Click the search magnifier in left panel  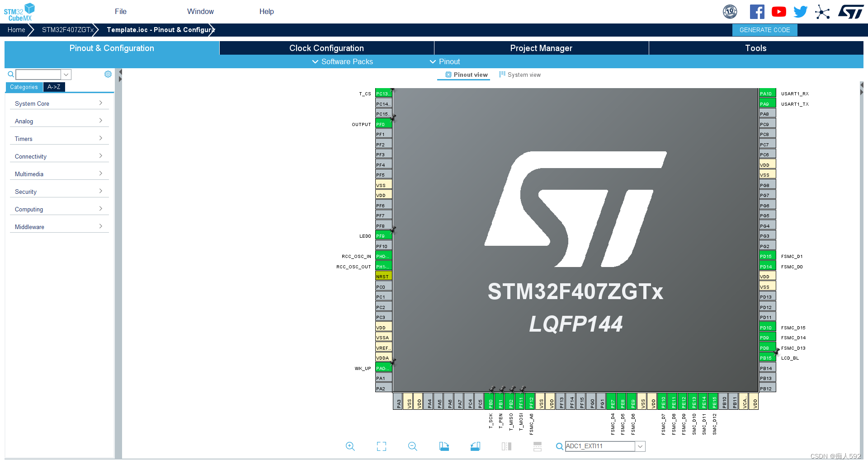[x=11, y=75]
